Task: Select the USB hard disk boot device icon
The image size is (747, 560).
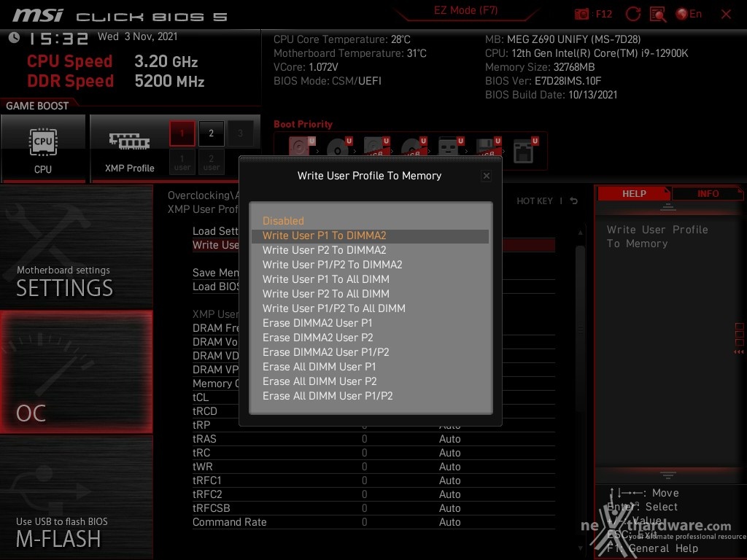Action: pyautogui.click(x=376, y=146)
